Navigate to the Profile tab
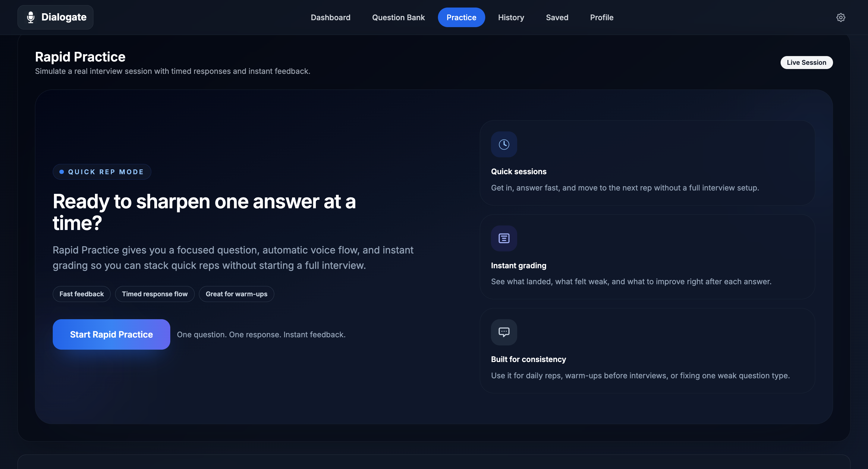 [602, 17]
